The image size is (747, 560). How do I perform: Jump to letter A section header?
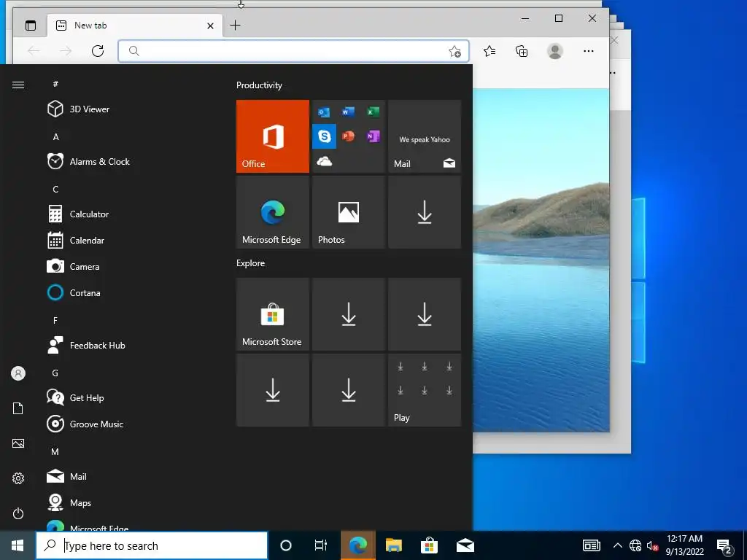click(55, 136)
